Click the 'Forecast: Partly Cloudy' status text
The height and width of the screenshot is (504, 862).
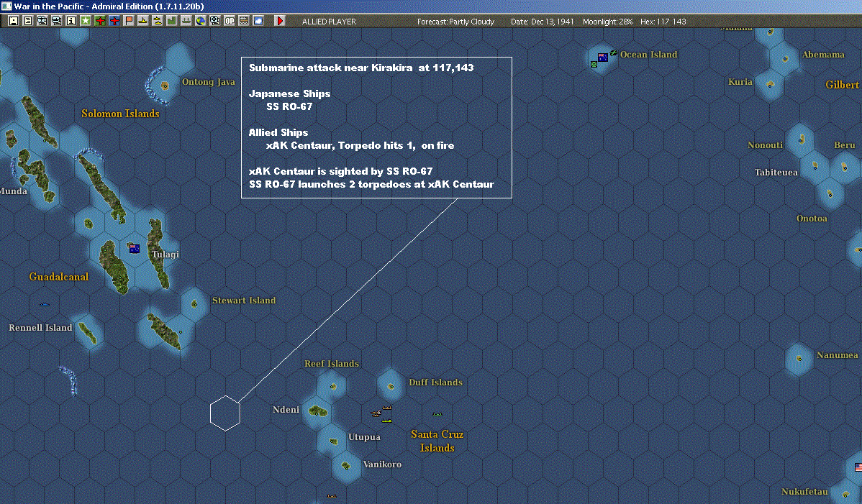455,22
